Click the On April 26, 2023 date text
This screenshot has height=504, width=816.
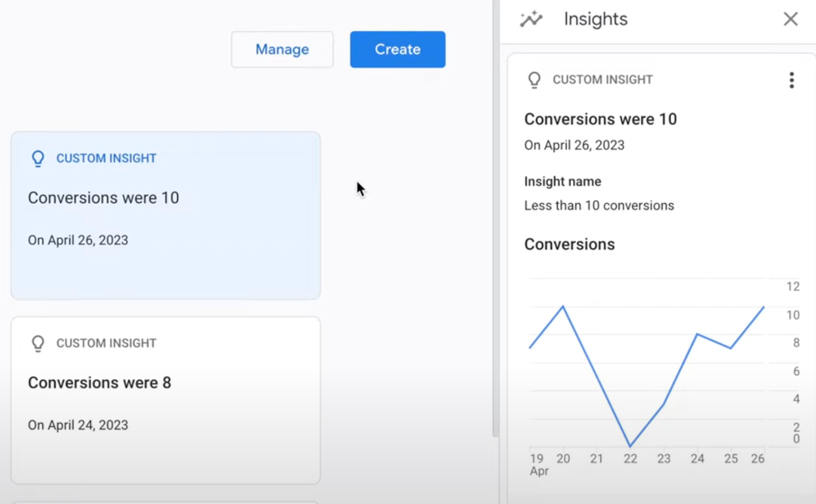pyautogui.click(x=574, y=145)
